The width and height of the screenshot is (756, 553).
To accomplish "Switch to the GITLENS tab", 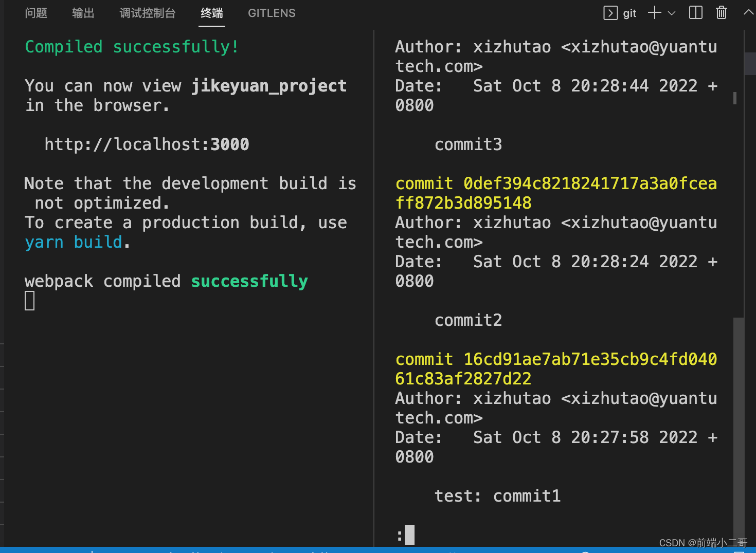I will click(x=272, y=13).
